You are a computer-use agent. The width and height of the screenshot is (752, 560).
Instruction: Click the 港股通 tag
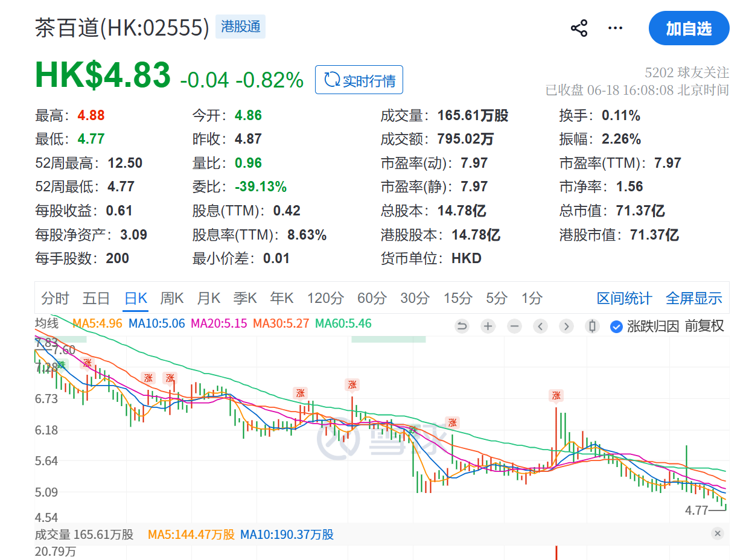coord(240,27)
